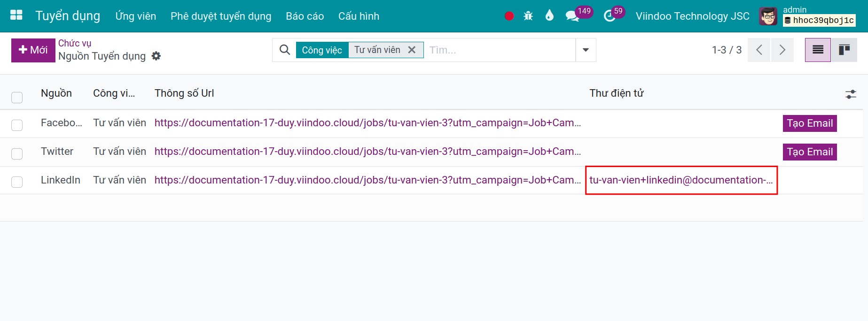This screenshot has width=868, height=321.
Task: Open the Twitter row URL link
Action: (368, 152)
